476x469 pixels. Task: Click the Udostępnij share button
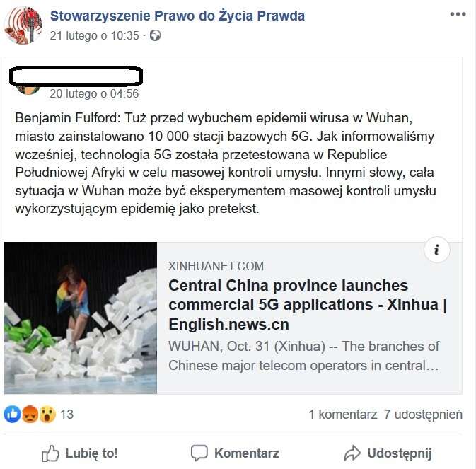click(388, 453)
